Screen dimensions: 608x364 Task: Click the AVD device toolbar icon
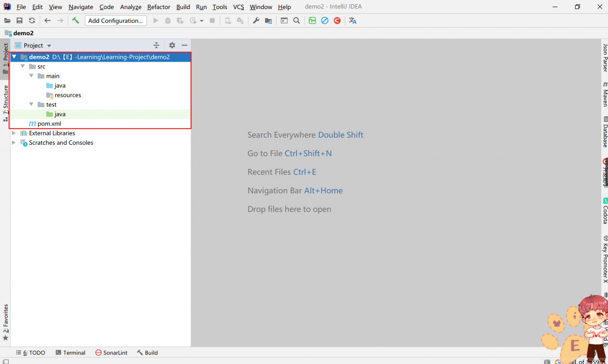coord(228,20)
